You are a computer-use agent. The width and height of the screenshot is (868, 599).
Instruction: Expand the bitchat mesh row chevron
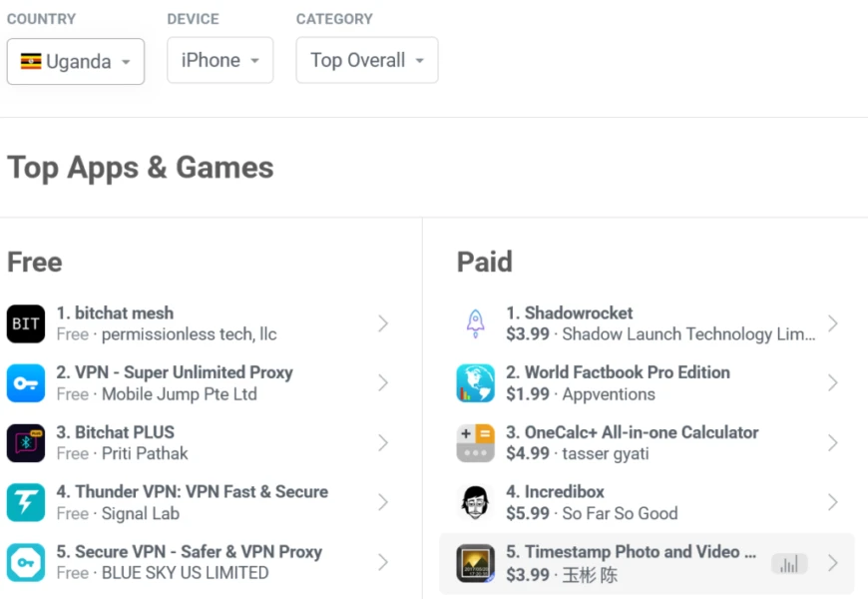(x=383, y=322)
